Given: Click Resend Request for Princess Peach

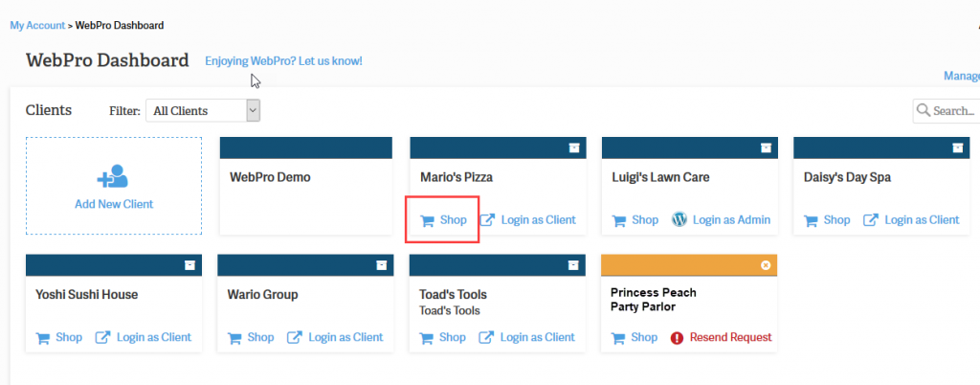Looking at the screenshot, I should click(732, 337).
